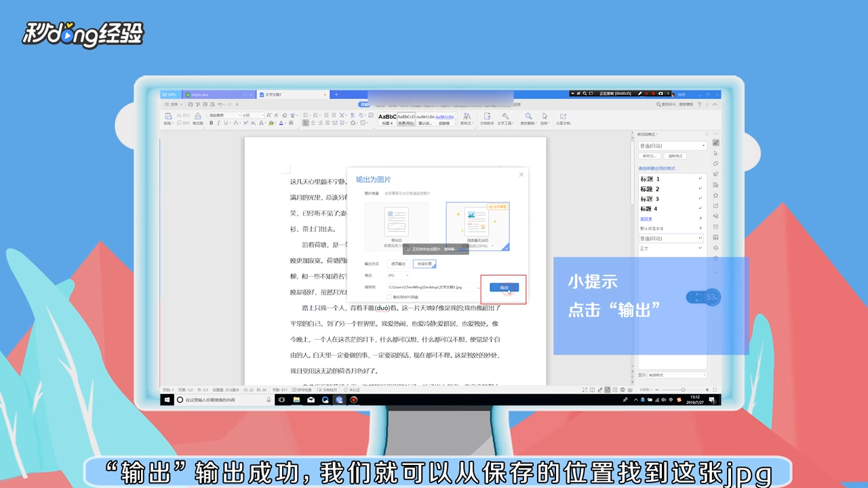Click the zoom-in plus icon
868x488 pixels.
click(707, 390)
